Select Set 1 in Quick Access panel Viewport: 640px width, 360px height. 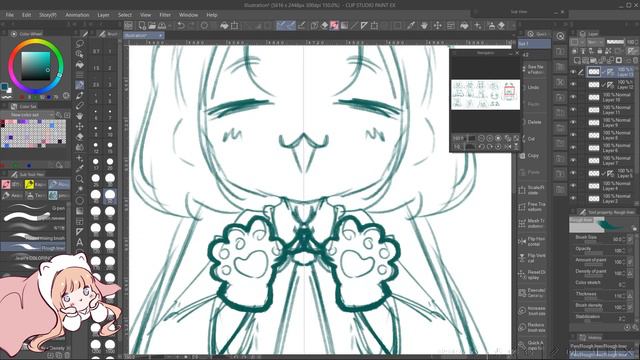[534, 44]
